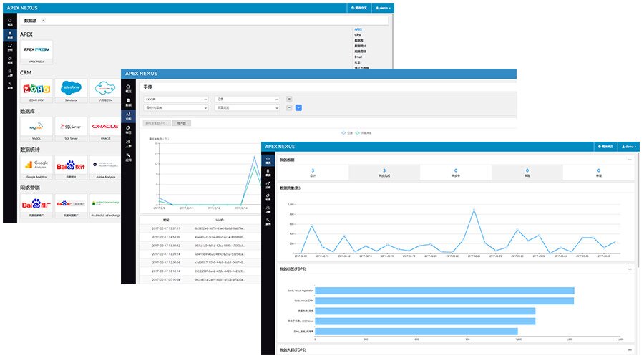Open demo user dropdown in dashboard window
Image resolution: width=644 pixels, height=358 pixels.
click(628, 147)
